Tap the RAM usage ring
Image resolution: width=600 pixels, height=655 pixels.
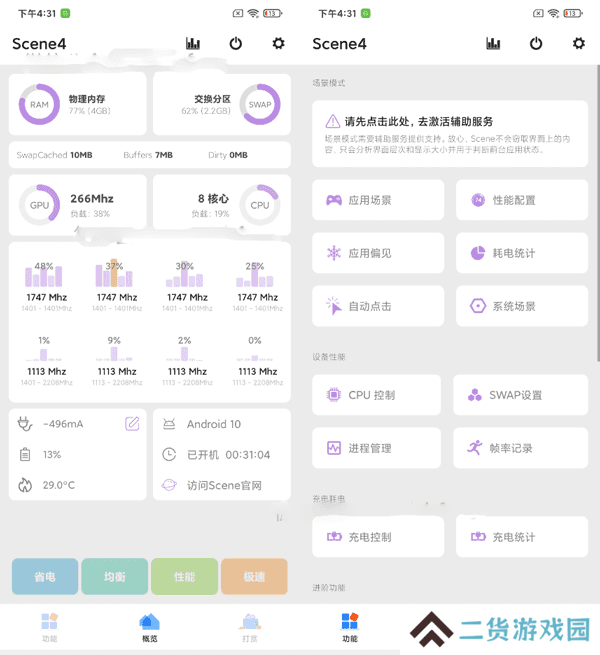(39, 104)
